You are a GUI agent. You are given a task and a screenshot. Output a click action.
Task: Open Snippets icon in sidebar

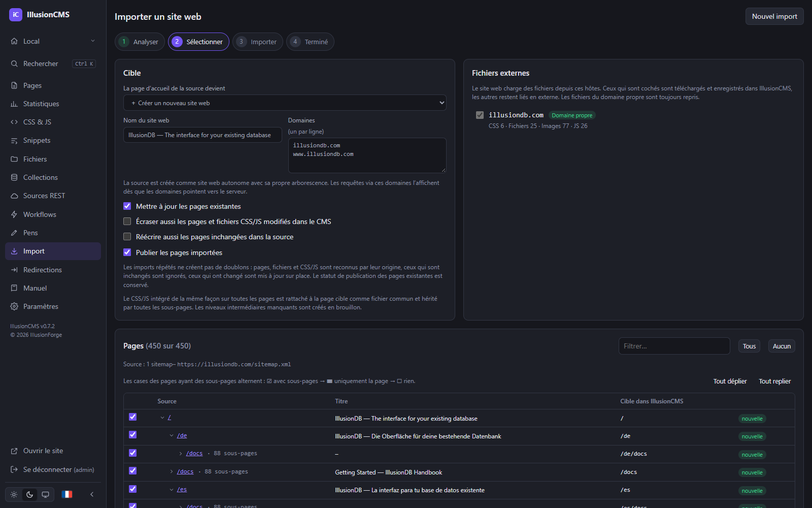[x=14, y=140]
